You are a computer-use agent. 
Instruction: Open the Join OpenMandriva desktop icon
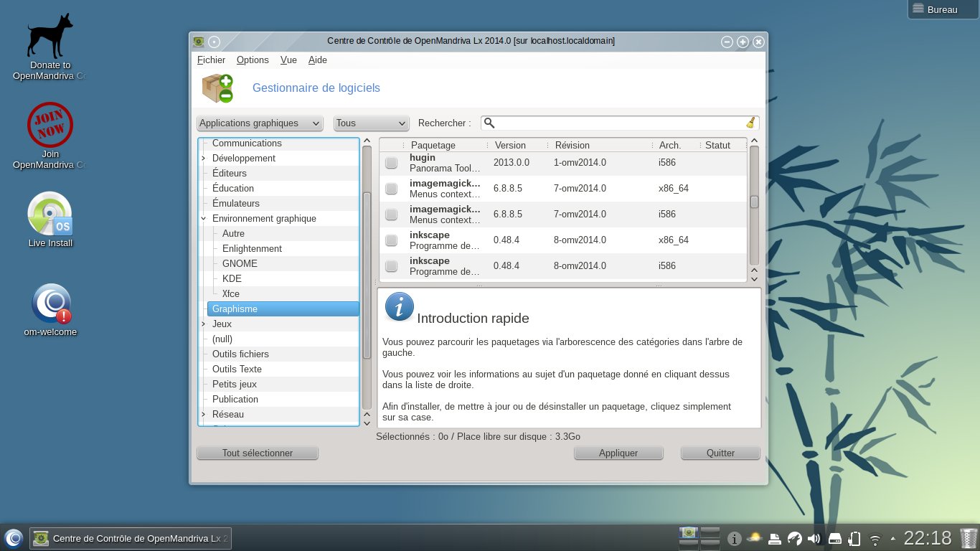click(x=50, y=136)
